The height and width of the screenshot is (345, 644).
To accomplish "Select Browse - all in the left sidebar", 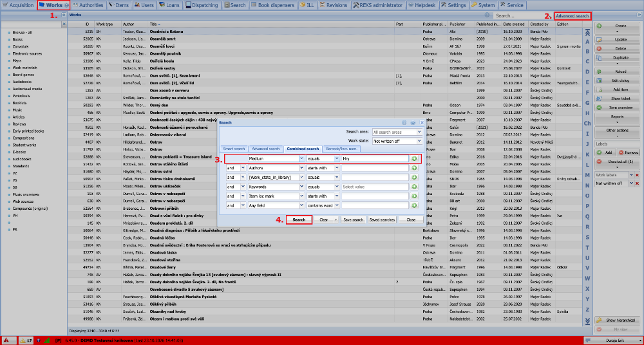I will pyautogui.click(x=22, y=32).
